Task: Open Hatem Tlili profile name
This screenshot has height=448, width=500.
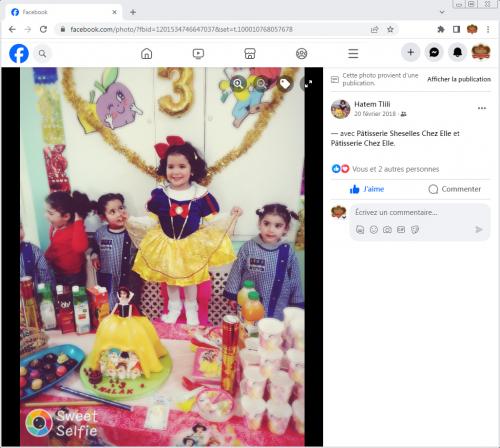Action: 372,104
